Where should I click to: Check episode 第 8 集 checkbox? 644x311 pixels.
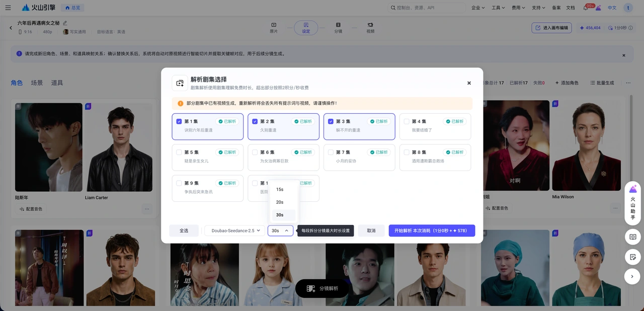[x=407, y=152]
